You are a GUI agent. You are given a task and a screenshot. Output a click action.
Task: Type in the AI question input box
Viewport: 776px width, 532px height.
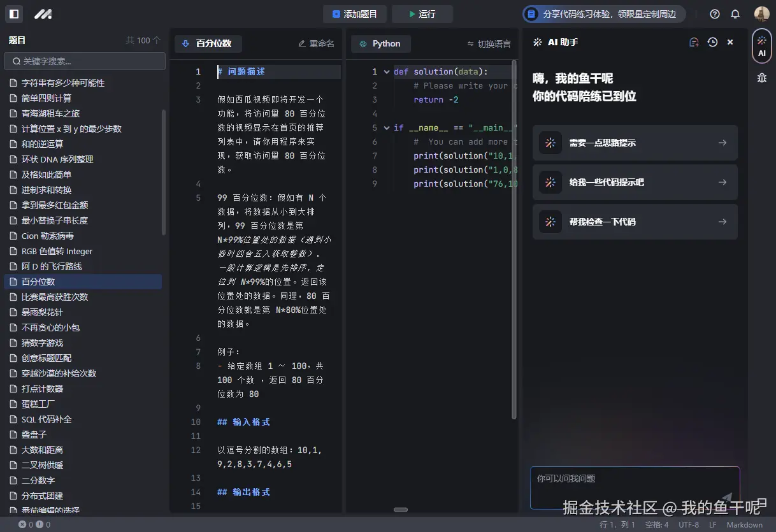(635, 487)
